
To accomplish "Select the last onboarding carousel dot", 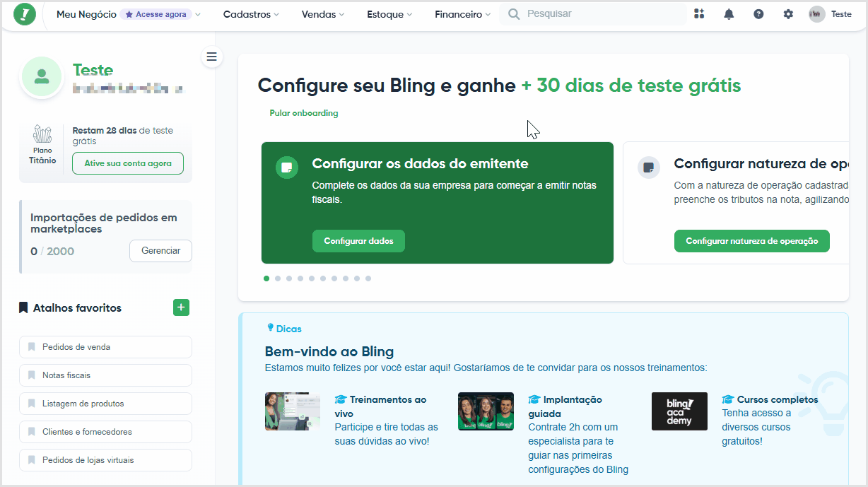I will [368, 278].
